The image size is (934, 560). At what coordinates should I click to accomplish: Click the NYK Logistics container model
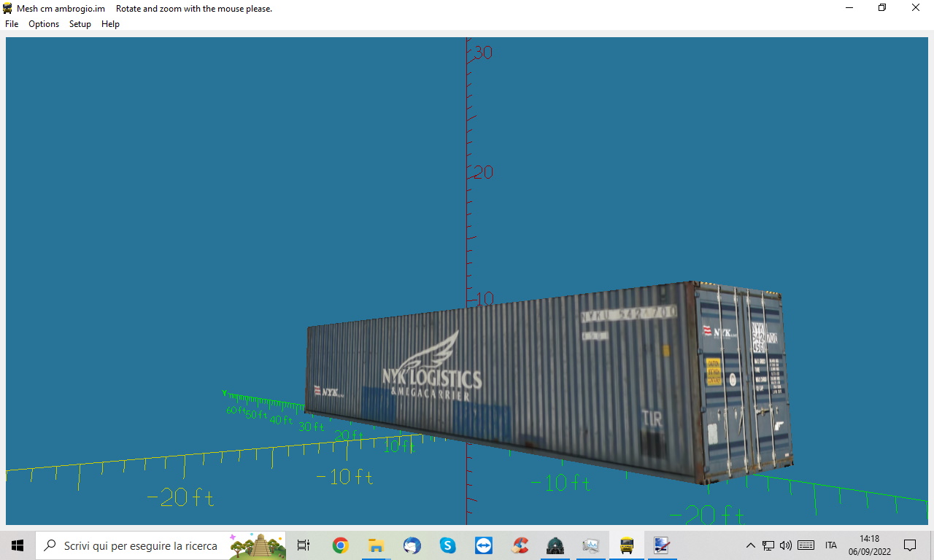[x=549, y=382]
